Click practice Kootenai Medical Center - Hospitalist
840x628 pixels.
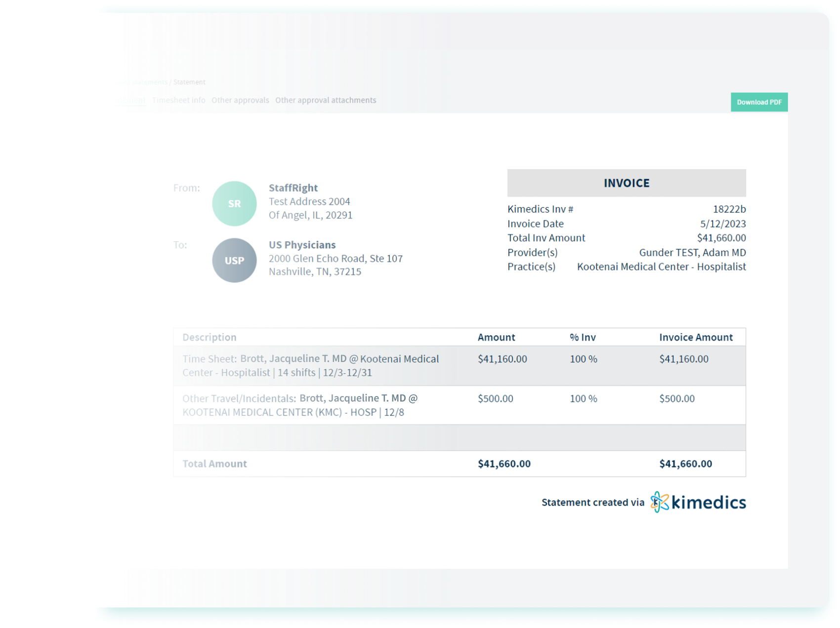(x=661, y=267)
